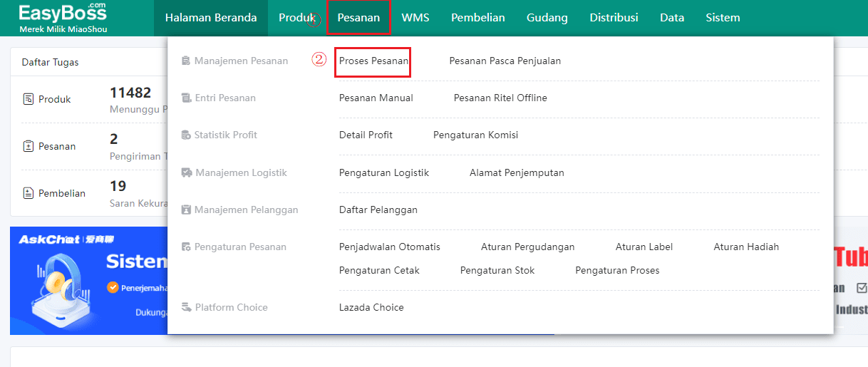This screenshot has height=367, width=868.
Task: Open the Pesanan top menu
Action: pos(358,18)
